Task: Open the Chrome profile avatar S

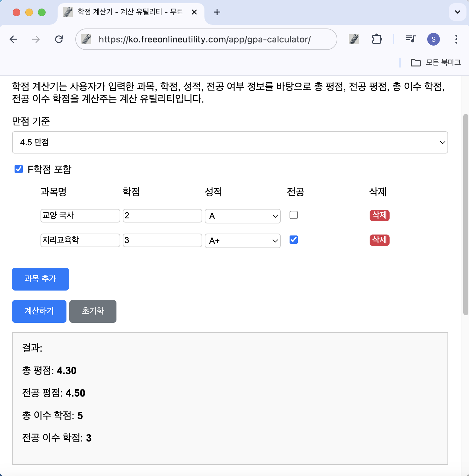Action: (433, 39)
